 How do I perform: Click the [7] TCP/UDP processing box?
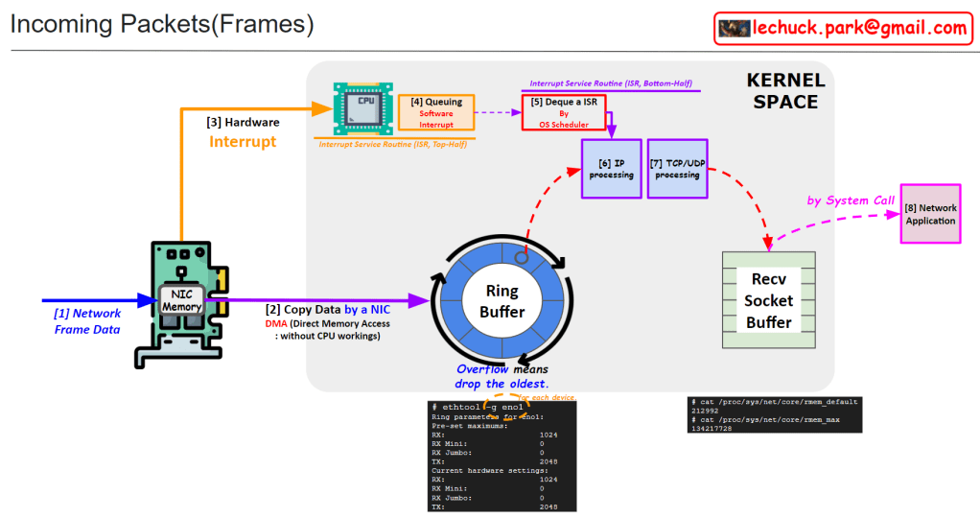point(677,169)
